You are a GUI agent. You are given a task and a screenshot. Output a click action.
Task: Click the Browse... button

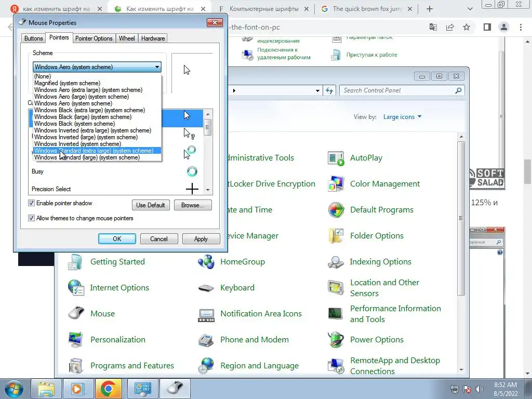(193, 205)
